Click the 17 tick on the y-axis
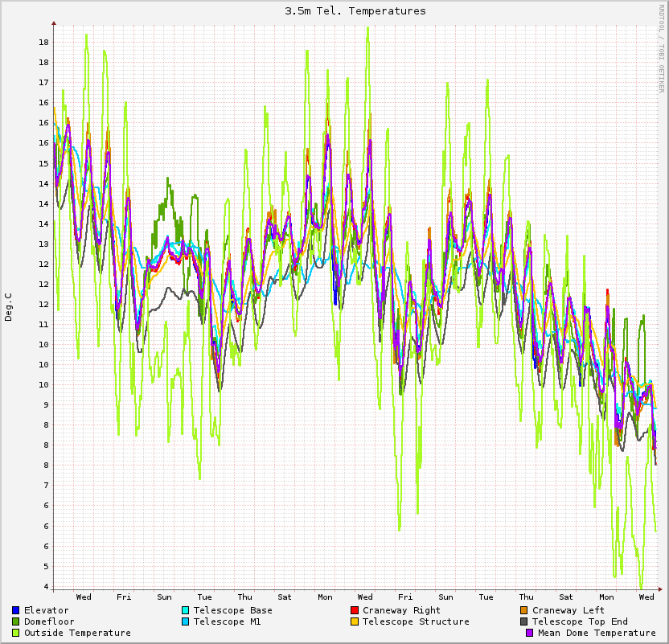669x644 pixels. point(45,82)
